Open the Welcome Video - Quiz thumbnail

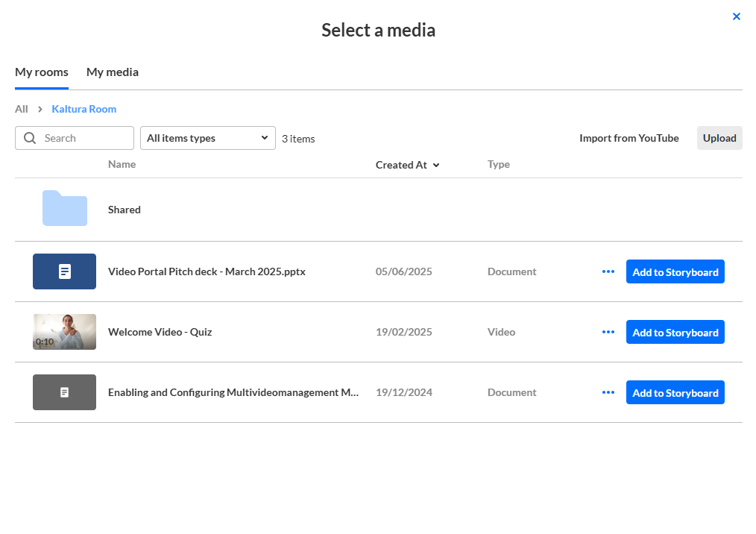64,332
